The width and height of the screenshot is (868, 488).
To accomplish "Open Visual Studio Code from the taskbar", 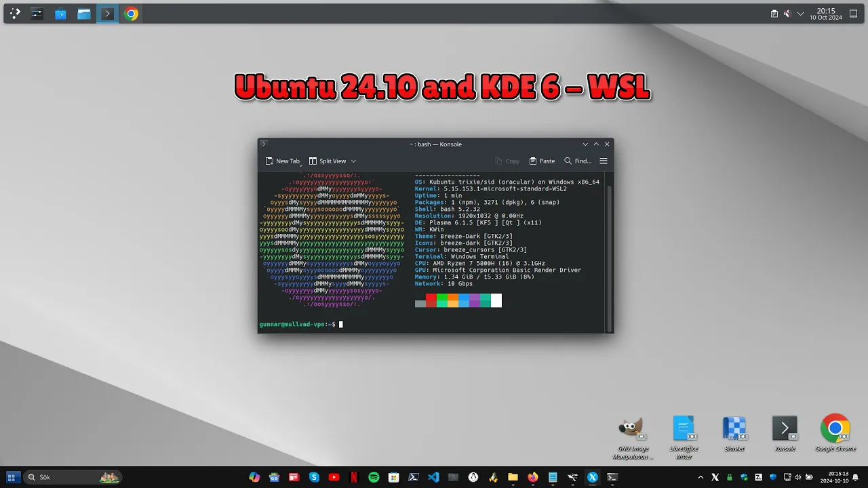I will click(x=433, y=477).
